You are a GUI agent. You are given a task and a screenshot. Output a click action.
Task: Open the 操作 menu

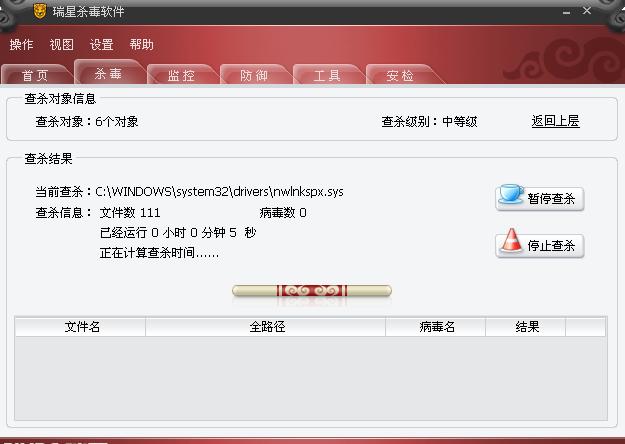pos(22,45)
